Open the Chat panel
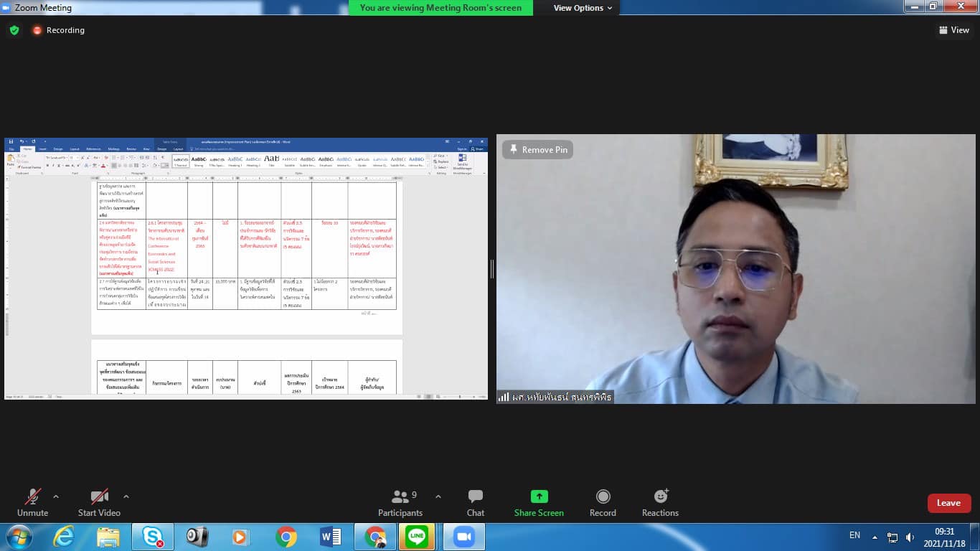Screen dimensions: 980x551 point(475,497)
